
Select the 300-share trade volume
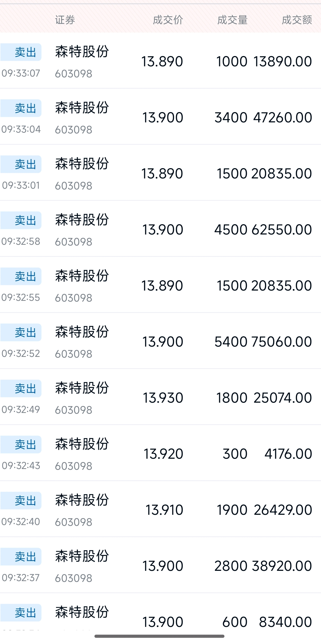[x=235, y=454]
